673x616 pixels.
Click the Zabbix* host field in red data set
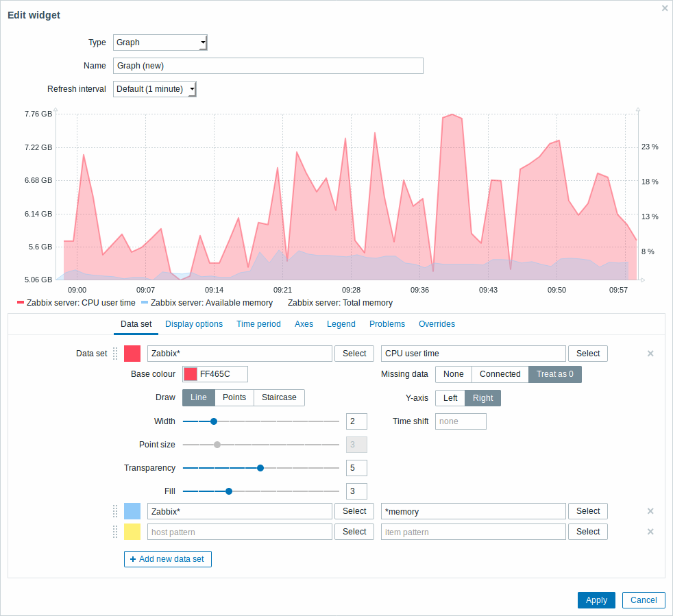click(x=239, y=354)
